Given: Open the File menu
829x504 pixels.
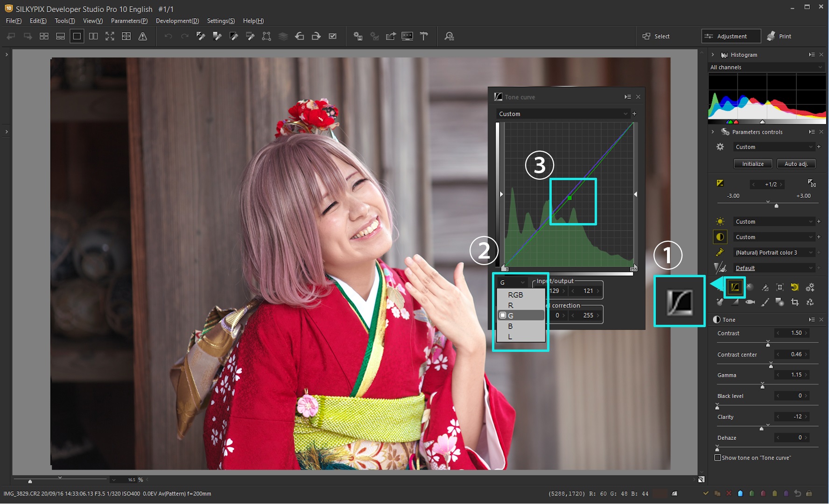Looking at the screenshot, I should [14, 21].
